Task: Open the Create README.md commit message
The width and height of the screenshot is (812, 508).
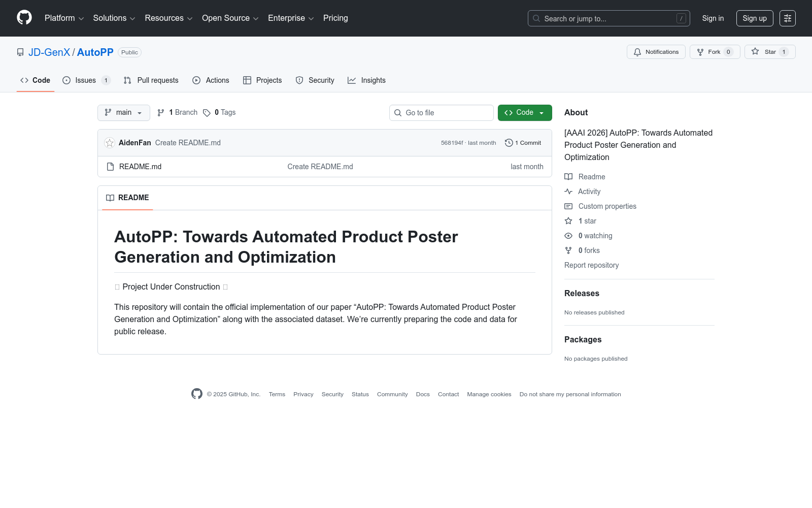Action: [x=188, y=143]
